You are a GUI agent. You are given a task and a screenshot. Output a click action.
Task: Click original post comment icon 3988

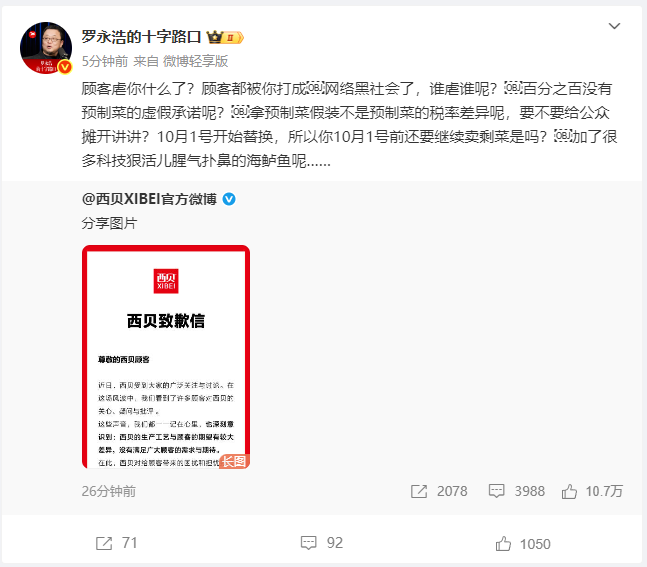pos(496,491)
